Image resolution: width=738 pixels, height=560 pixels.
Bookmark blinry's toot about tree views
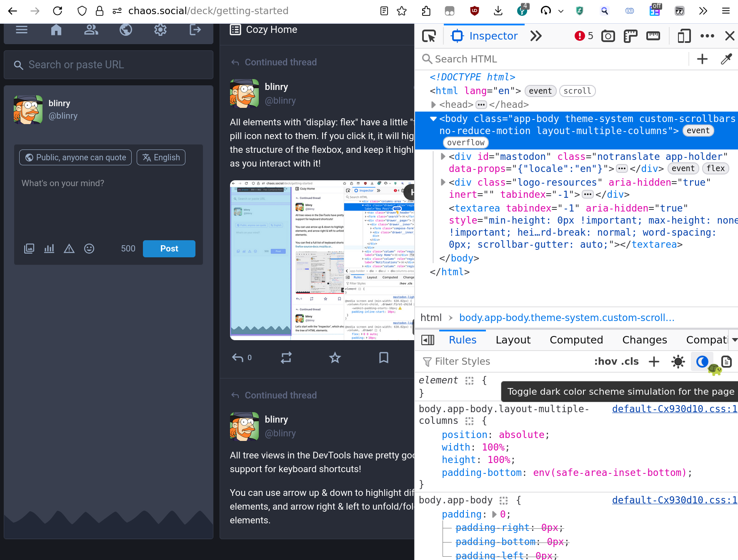(x=383, y=357)
